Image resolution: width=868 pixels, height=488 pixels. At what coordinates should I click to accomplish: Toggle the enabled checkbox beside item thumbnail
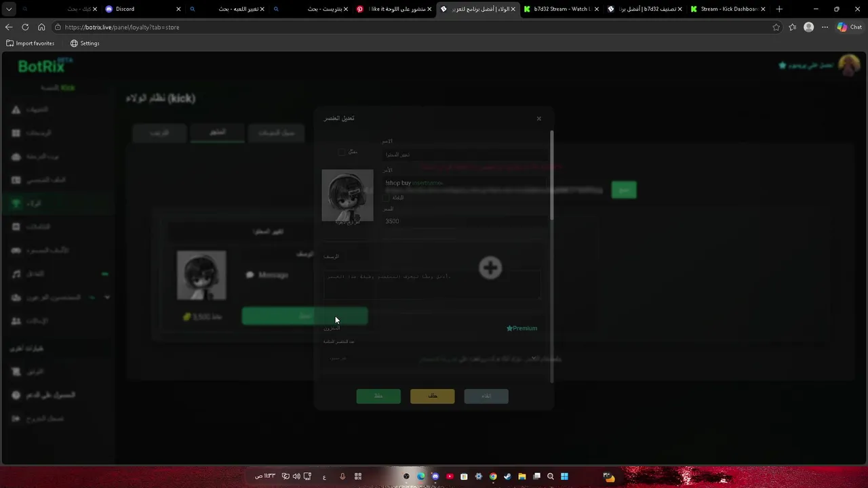342,152
